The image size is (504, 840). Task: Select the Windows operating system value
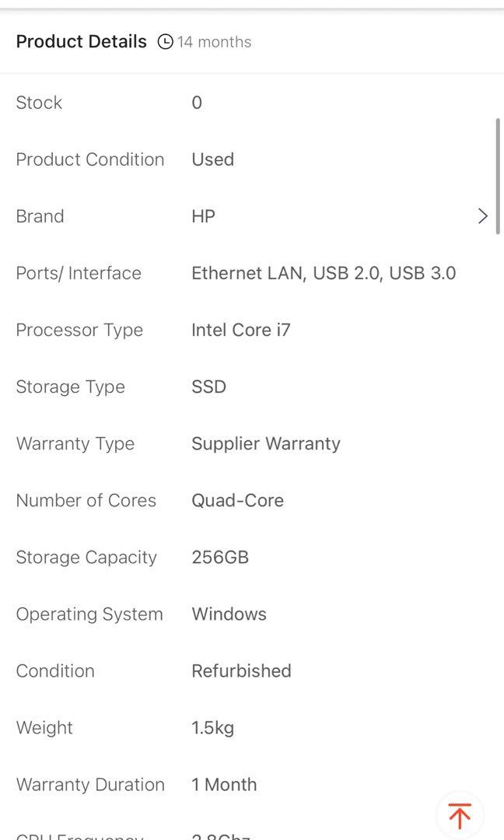coord(229,614)
